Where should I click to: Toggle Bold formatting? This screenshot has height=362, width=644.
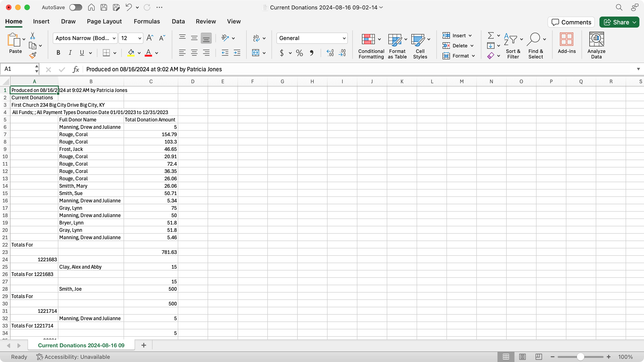coord(58,53)
